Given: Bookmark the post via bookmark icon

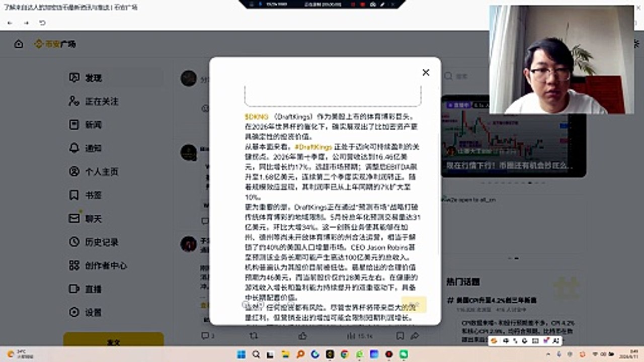Looking at the screenshot, I should point(399,335).
